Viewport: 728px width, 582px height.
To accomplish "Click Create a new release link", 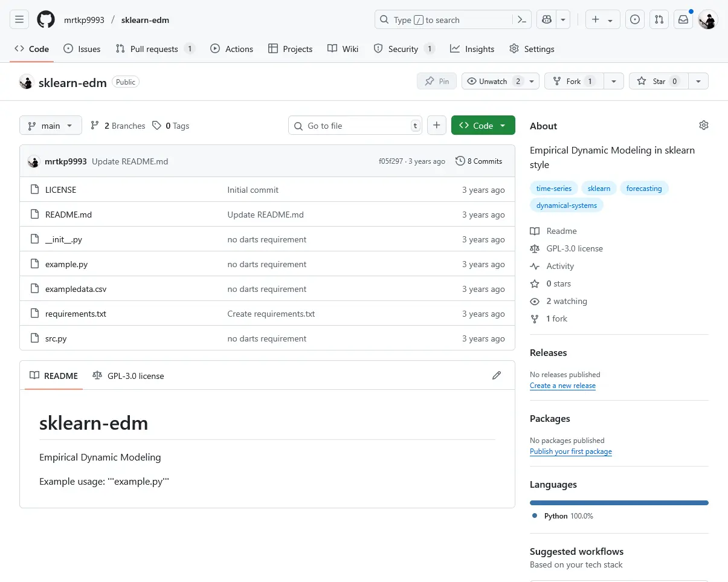I will pyautogui.click(x=562, y=386).
